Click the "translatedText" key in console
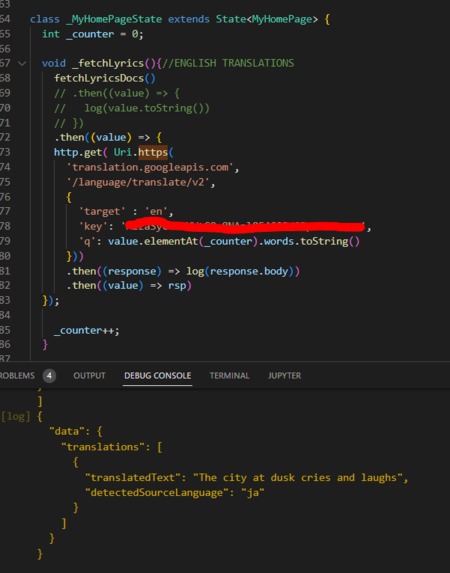Image resolution: width=450 pixels, height=573 pixels. pyautogui.click(x=136, y=478)
